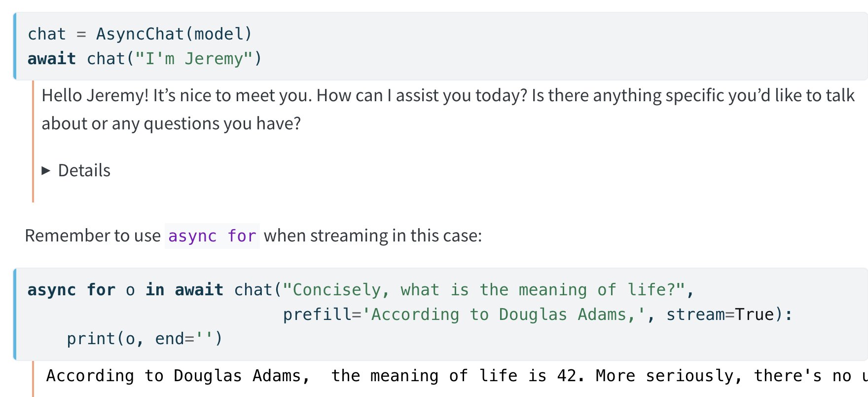Click the blue left border of first code cell
This screenshot has width=868, height=397.
(x=14, y=46)
